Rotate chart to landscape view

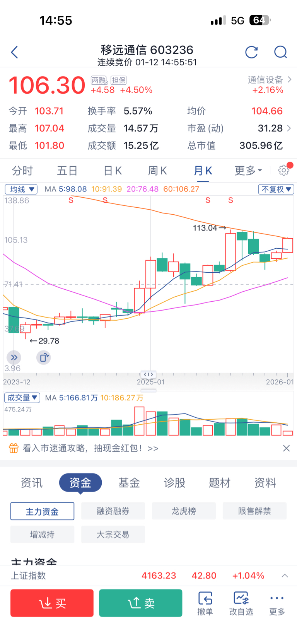[44, 357]
